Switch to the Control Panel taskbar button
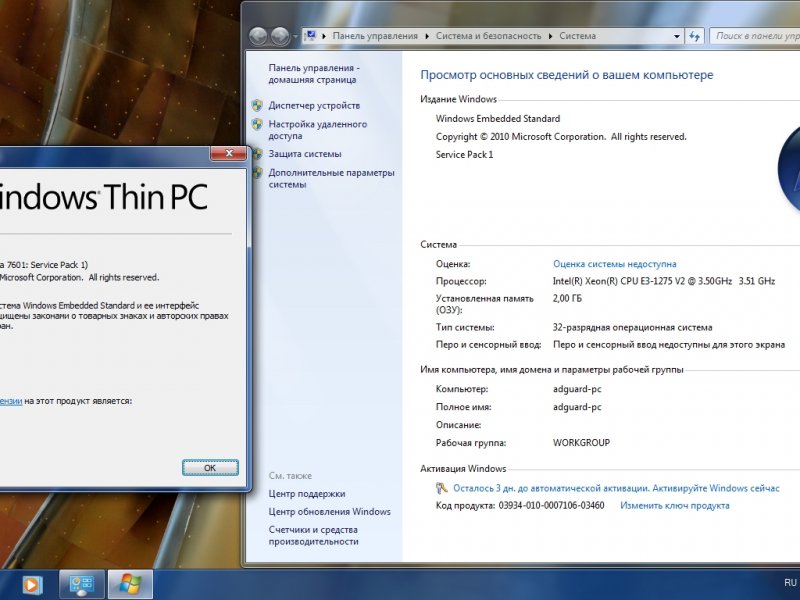 (82, 584)
